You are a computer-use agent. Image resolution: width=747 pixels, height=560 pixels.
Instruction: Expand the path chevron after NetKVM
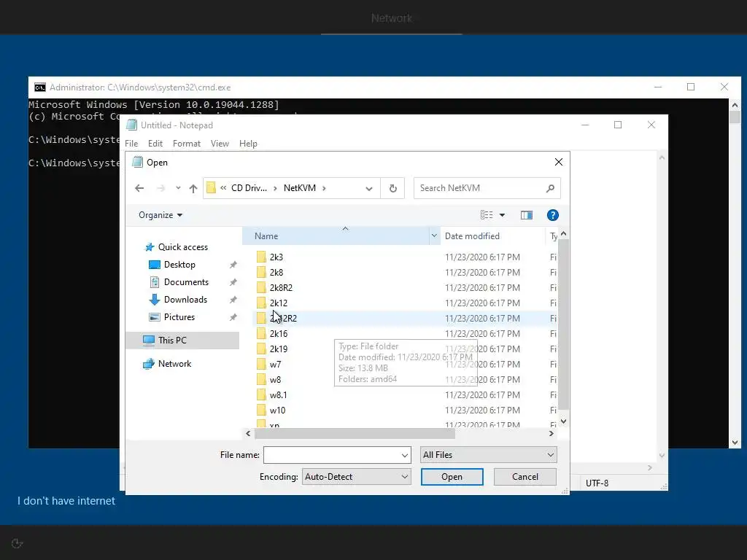point(324,188)
